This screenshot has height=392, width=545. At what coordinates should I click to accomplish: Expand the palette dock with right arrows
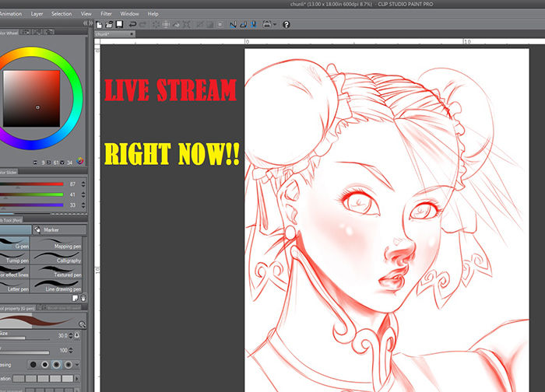coord(91,23)
